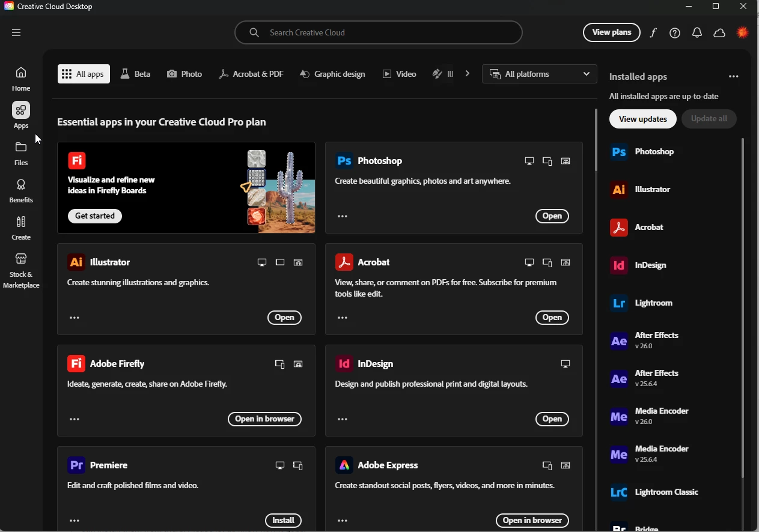
Task: Open Photoshop card more options menu
Action: point(343,216)
